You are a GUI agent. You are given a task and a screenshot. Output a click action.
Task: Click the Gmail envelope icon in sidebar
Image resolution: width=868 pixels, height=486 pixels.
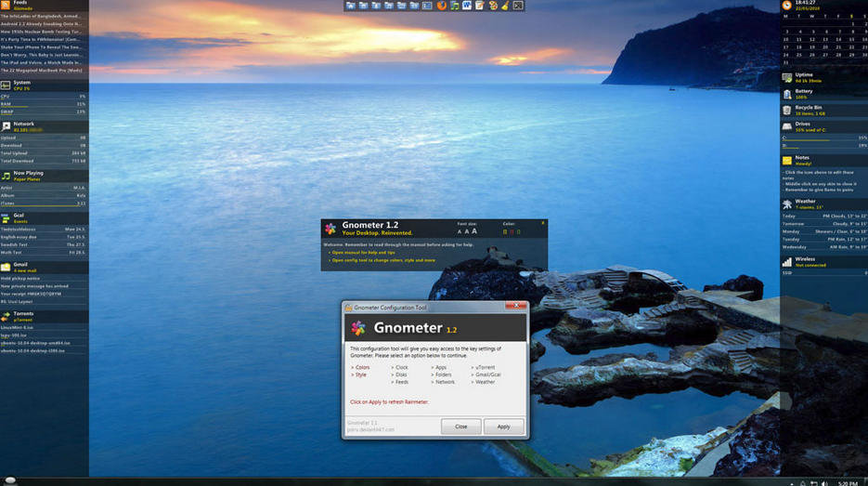coord(6,267)
